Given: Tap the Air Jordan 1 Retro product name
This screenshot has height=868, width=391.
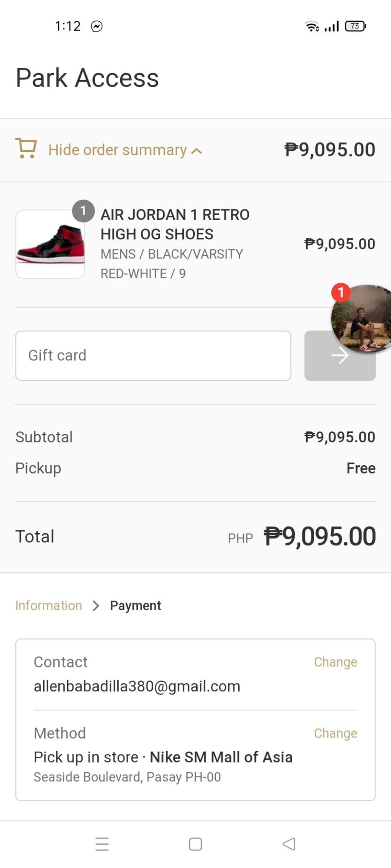Looking at the screenshot, I should click(175, 224).
